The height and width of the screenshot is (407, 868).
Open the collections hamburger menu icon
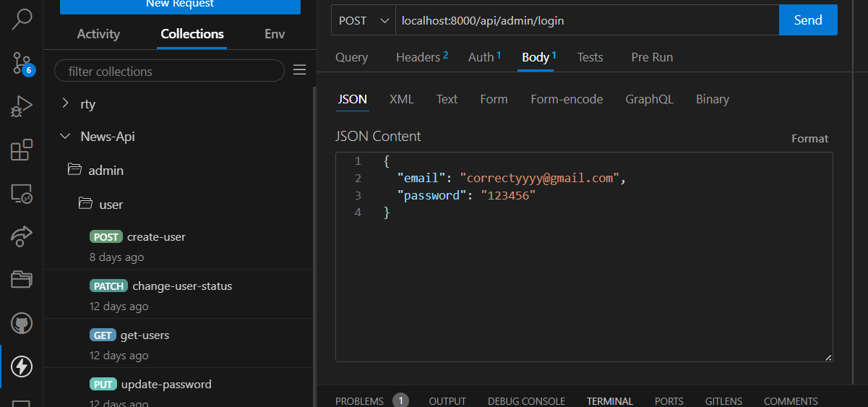pos(299,70)
